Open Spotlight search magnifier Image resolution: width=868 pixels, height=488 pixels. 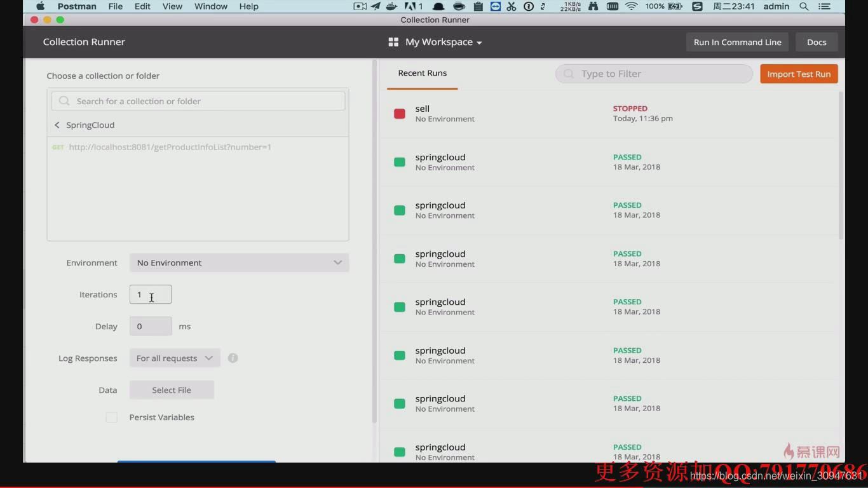click(804, 6)
